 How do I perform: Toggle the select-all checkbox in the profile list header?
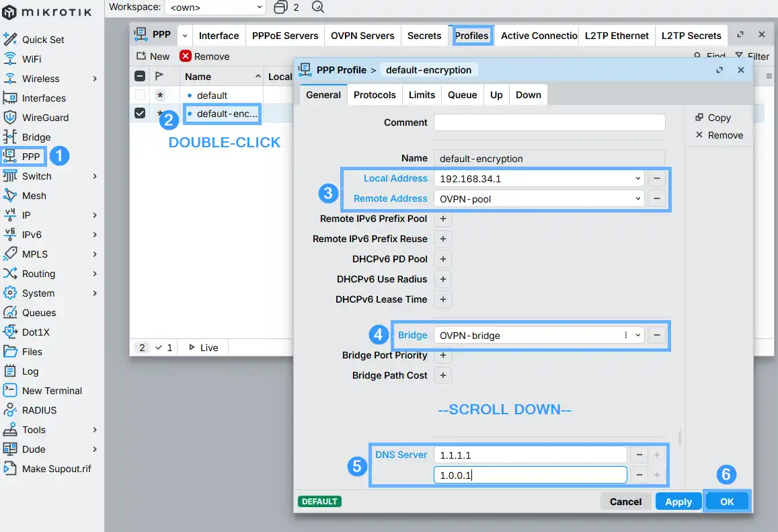click(x=140, y=76)
